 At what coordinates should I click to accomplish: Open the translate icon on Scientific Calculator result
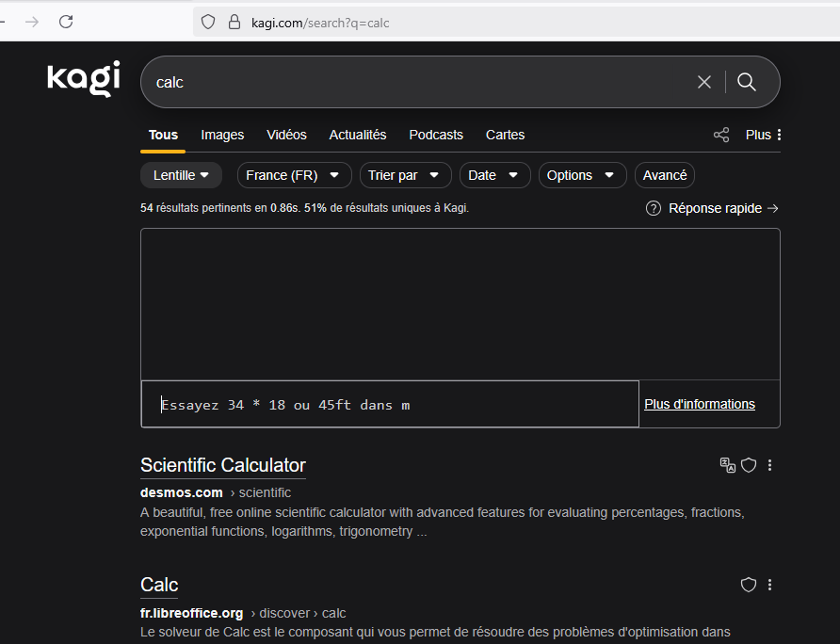727,465
